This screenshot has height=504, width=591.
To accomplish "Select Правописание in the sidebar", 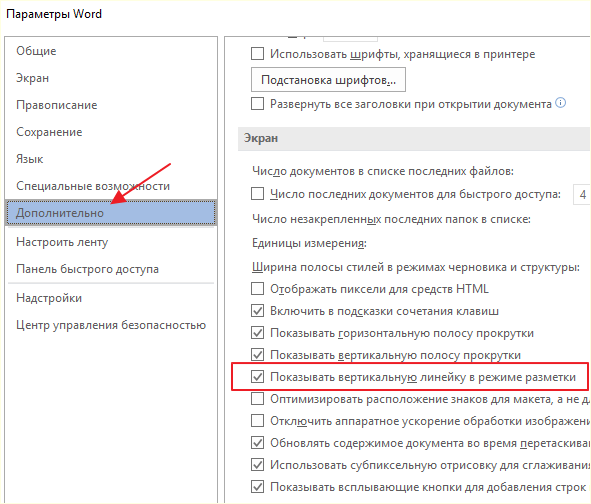I will tap(57, 105).
